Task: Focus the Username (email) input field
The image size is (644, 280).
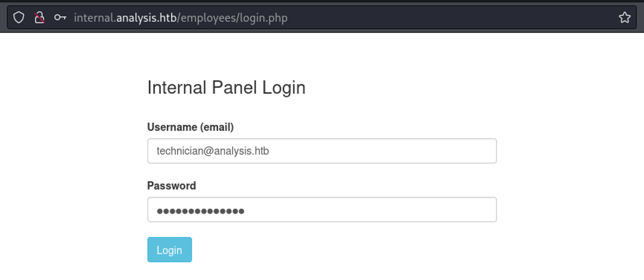Action: (321, 151)
